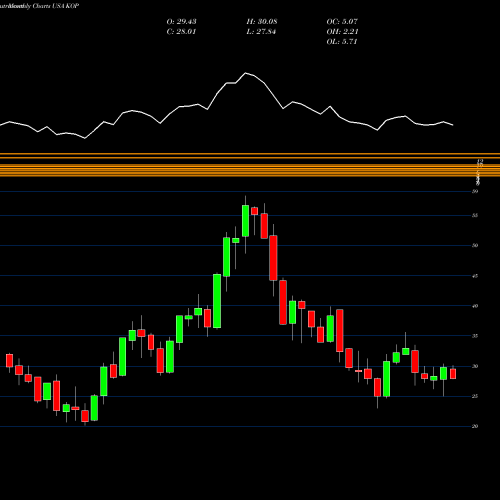
Task: Click the high value 'H: 30.08'
Action: coord(262,22)
